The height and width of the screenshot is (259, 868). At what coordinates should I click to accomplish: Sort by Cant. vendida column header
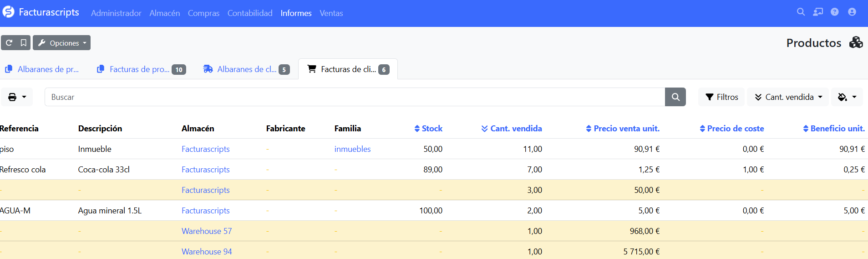click(x=512, y=129)
